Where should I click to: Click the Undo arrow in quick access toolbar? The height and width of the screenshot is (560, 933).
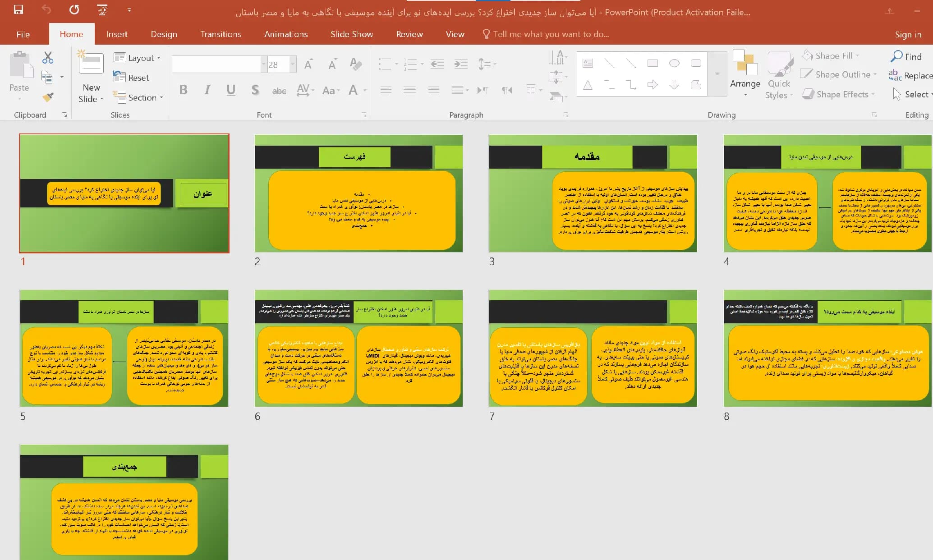tap(46, 10)
